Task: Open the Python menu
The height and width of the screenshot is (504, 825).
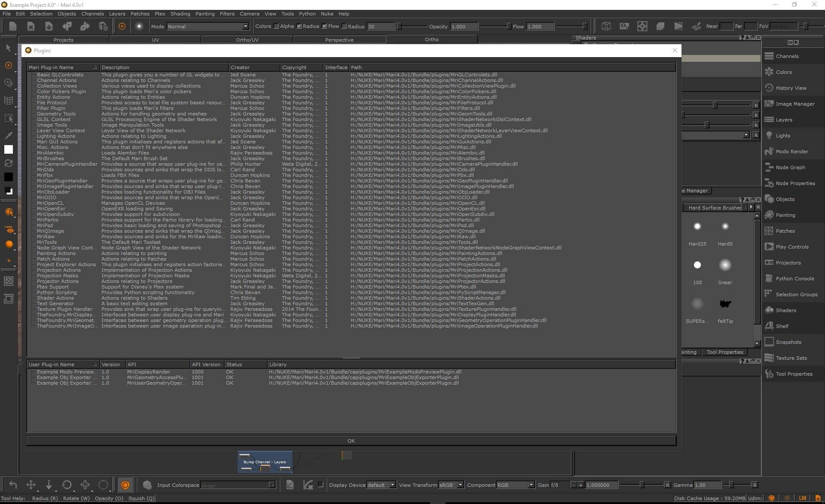Action: point(307,14)
